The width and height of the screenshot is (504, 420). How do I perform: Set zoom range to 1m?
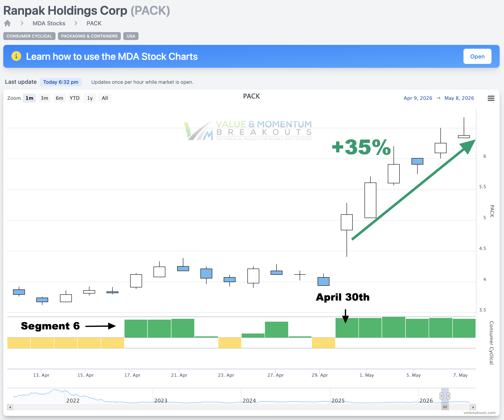[29, 98]
